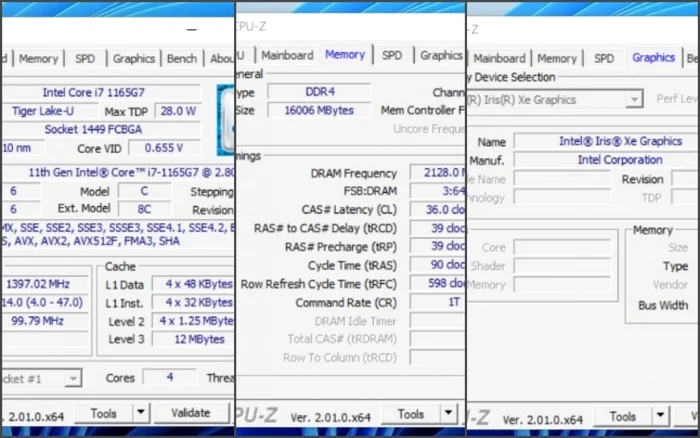This screenshot has width=700, height=438.
Task: Expand Tools dropdown arrow in middle window
Action: [x=448, y=414]
